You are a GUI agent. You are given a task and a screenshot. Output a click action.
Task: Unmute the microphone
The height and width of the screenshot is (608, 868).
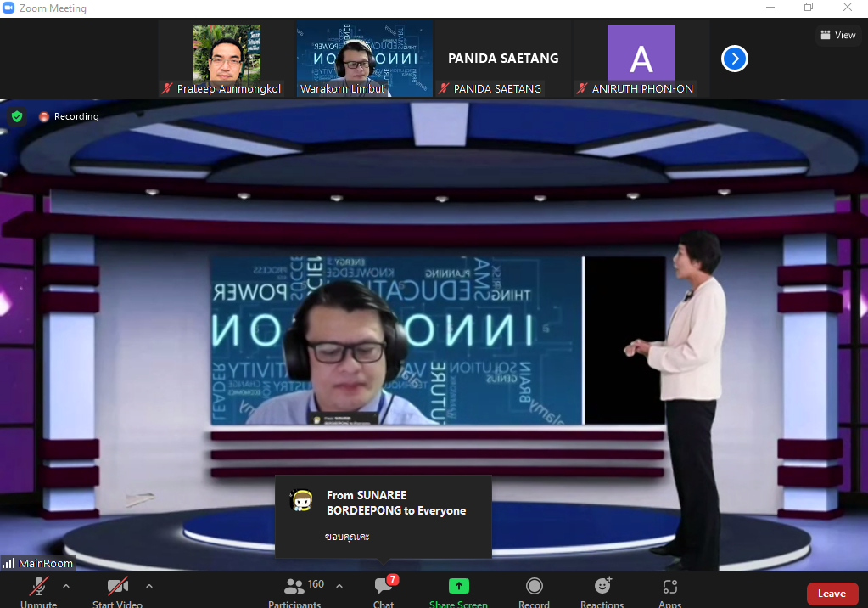point(39,587)
